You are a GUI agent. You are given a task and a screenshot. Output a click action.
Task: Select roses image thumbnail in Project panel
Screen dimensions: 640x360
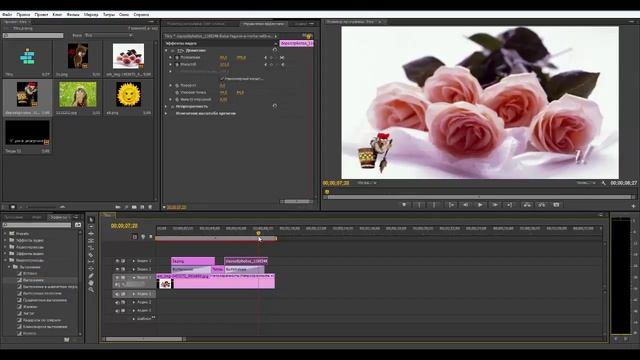129,56
